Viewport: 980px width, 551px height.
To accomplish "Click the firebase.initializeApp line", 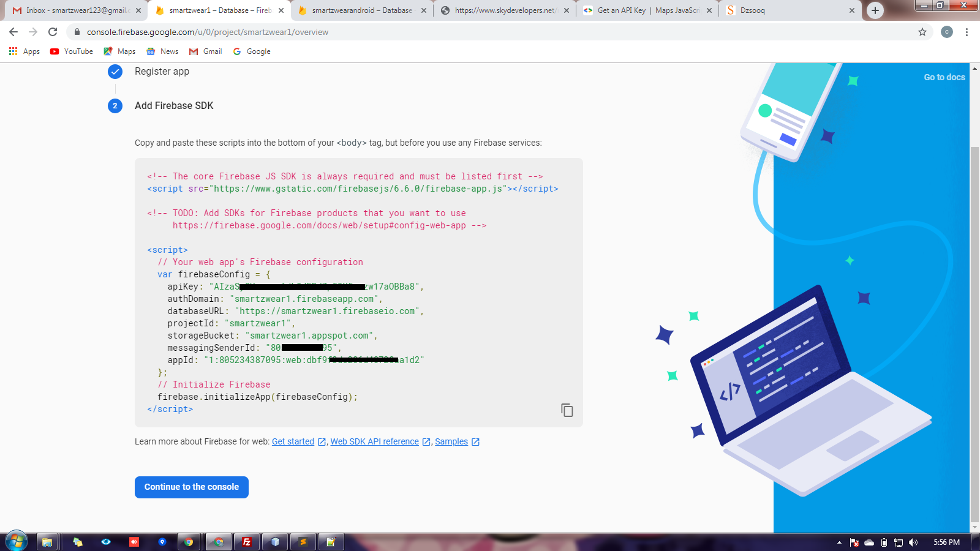I will click(x=258, y=397).
